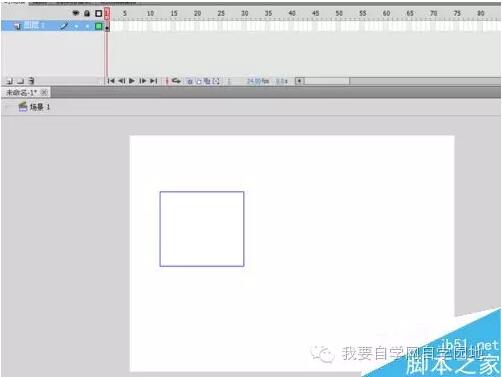
Task: Click the pencil editing indicator on 图层 1
Action: point(64,26)
